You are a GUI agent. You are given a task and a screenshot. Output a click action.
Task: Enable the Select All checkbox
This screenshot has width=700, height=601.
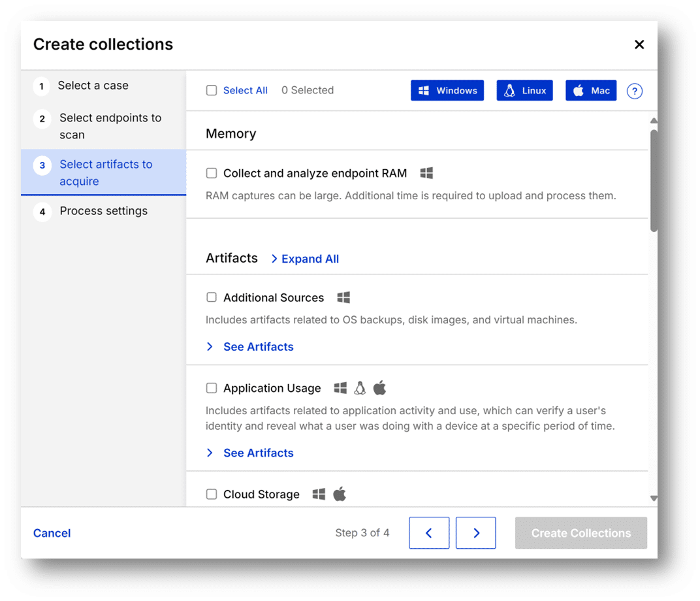tap(212, 90)
